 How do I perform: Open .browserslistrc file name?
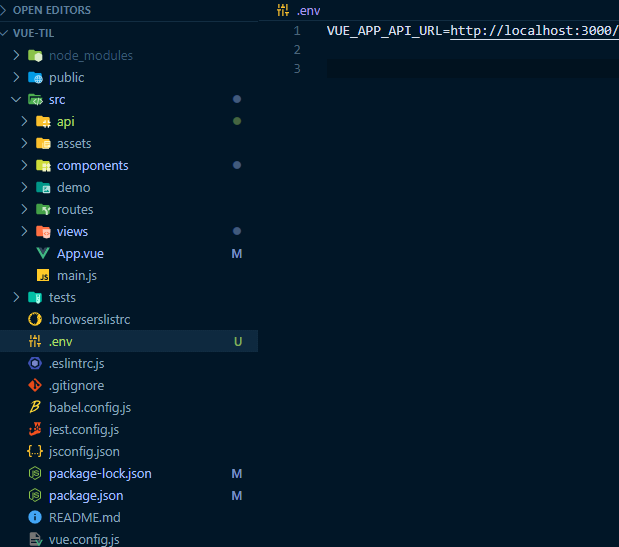click(90, 320)
